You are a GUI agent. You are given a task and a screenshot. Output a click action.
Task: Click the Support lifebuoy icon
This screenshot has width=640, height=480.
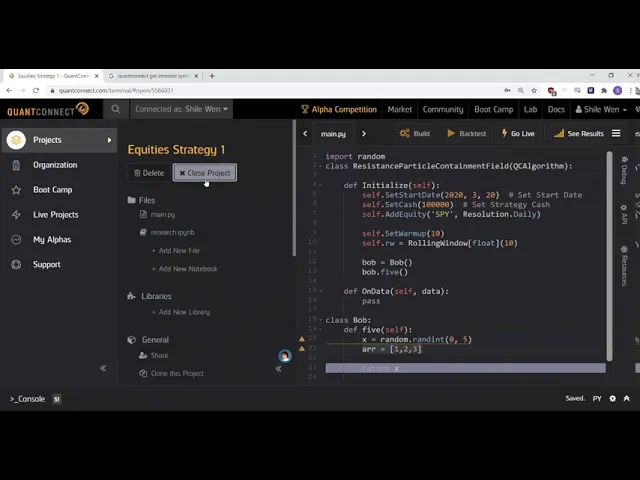[x=16, y=264]
